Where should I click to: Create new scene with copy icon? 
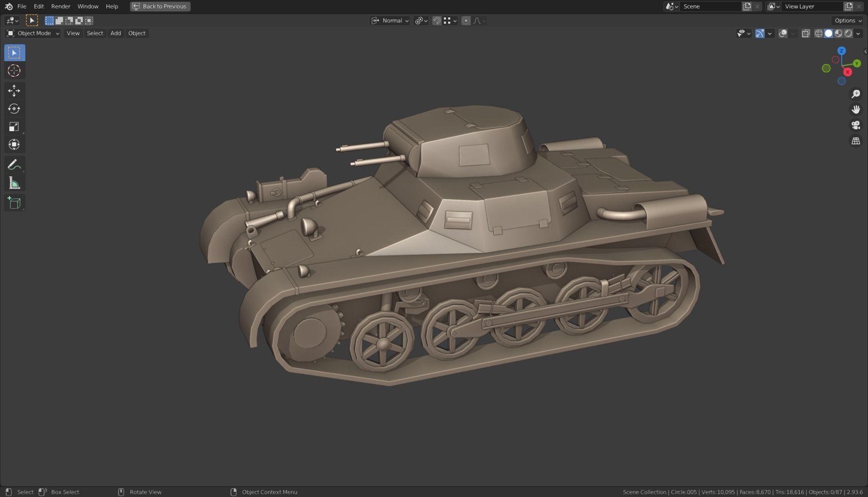tap(747, 6)
